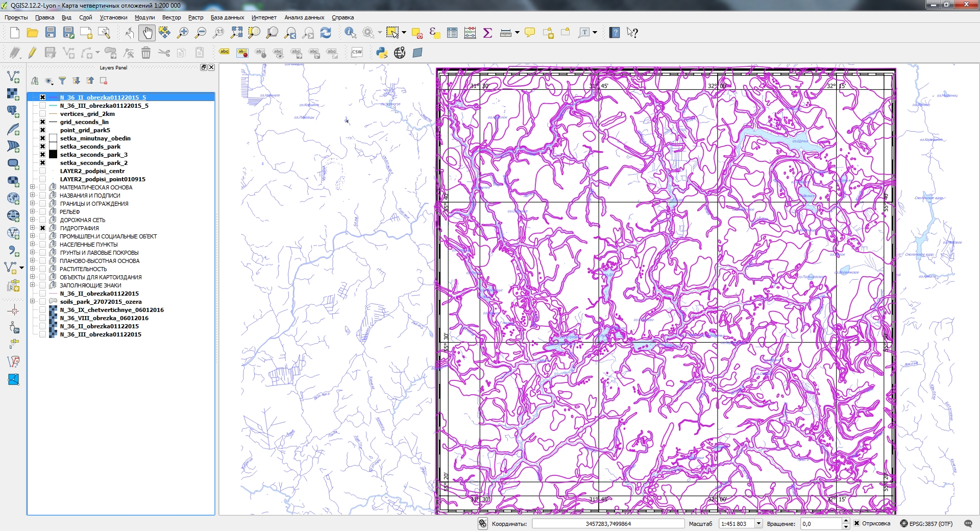This screenshot has height=531, width=980.
Task: Click the filter legend button in Layers Panel
Action: pyautogui.click(x=62, y=81)
